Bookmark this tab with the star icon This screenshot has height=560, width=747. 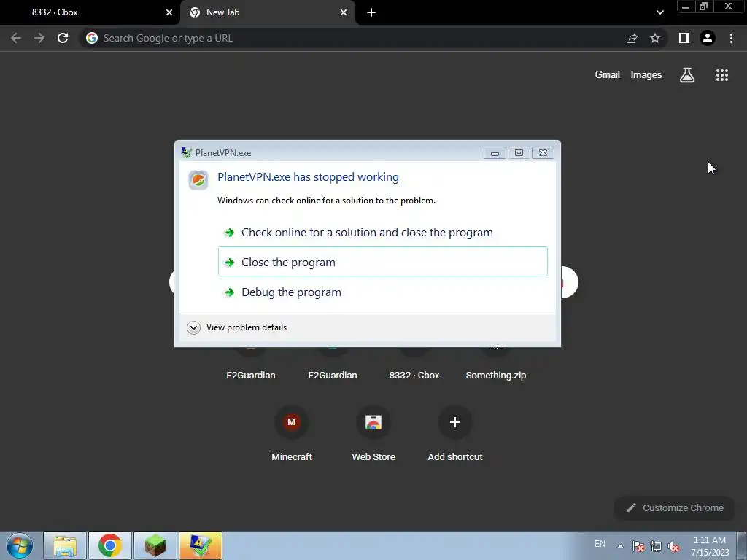coord(655,38)
